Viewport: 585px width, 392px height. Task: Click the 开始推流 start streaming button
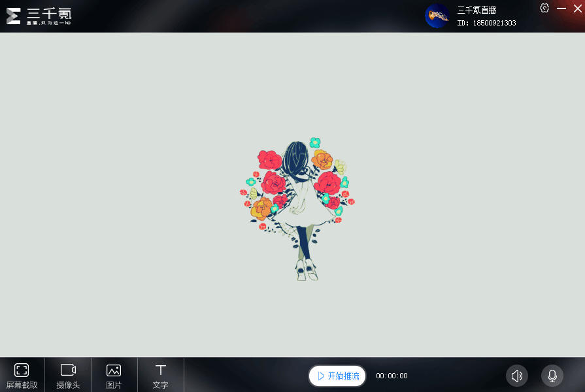pyautogui.click(x=337, y=376)
